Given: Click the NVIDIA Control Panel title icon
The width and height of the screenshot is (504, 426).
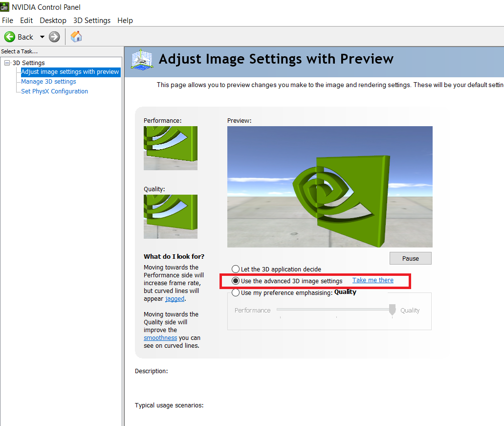Looking at the screenshot, I should [x=4, y=7].
